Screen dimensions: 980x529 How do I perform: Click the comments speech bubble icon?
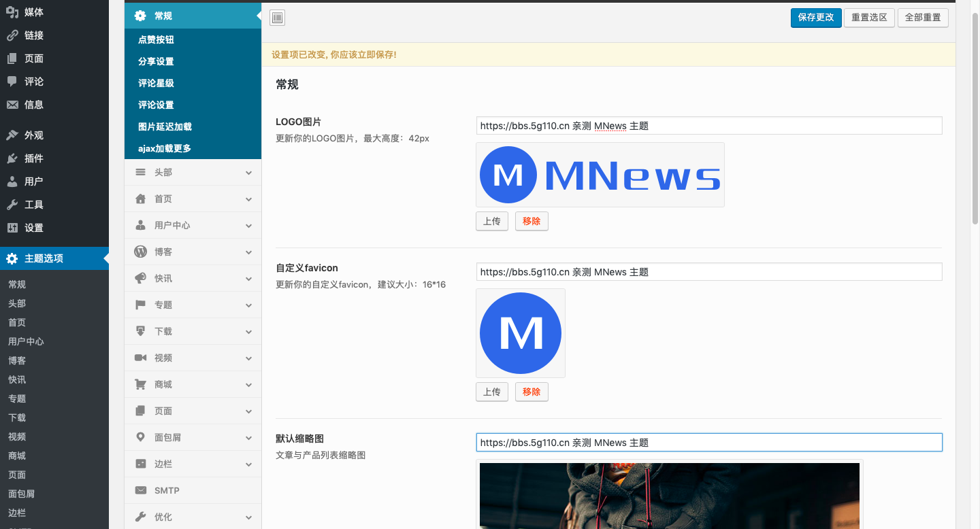pos(12,82)
